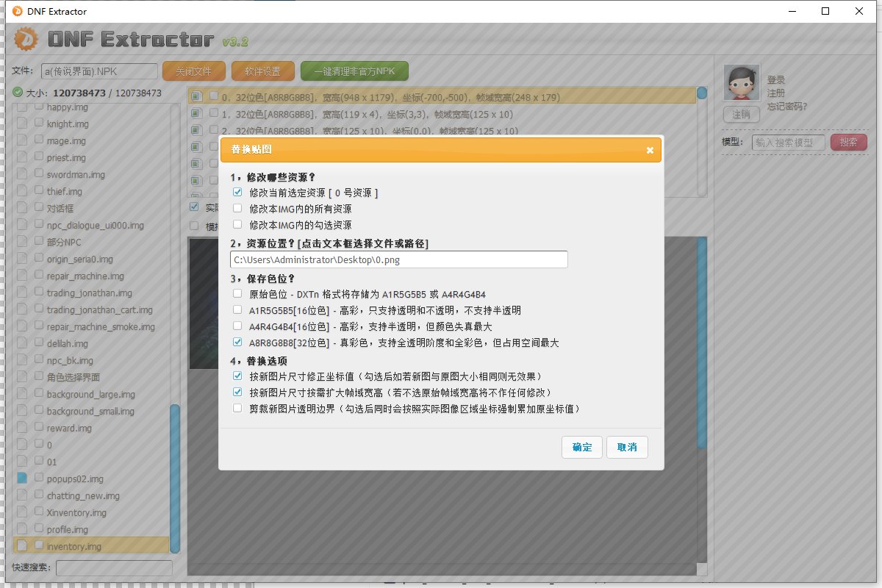Click the file icon next to trading_jonathan.img
Viewport: 882px width, 588px height.
[22, 293]
